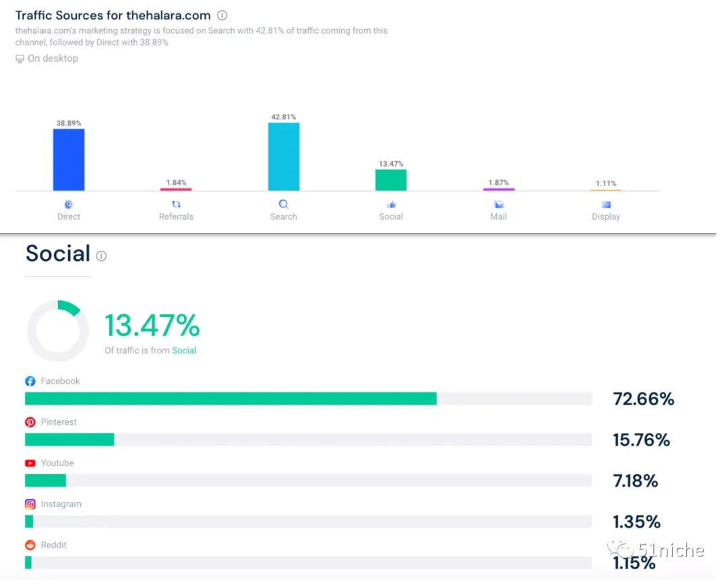The image size is (728, 580).
Task: Click the Pinterest logo icon
Action: pyautogui.click(x=30, y=422)
